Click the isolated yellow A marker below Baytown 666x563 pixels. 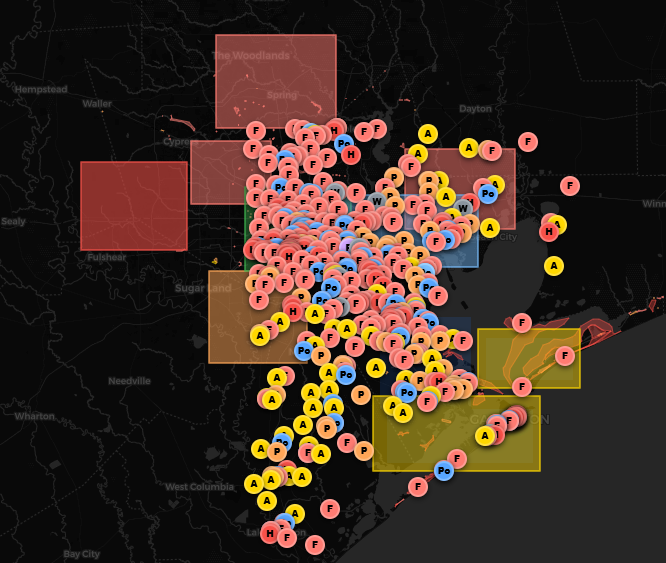point(553,265)
